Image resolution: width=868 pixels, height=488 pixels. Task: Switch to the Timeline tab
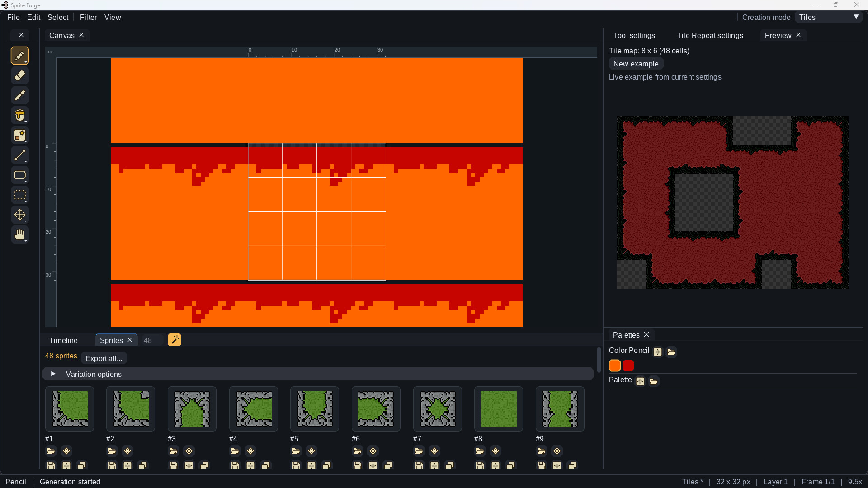pyautogui.click(x=63, y=340)
